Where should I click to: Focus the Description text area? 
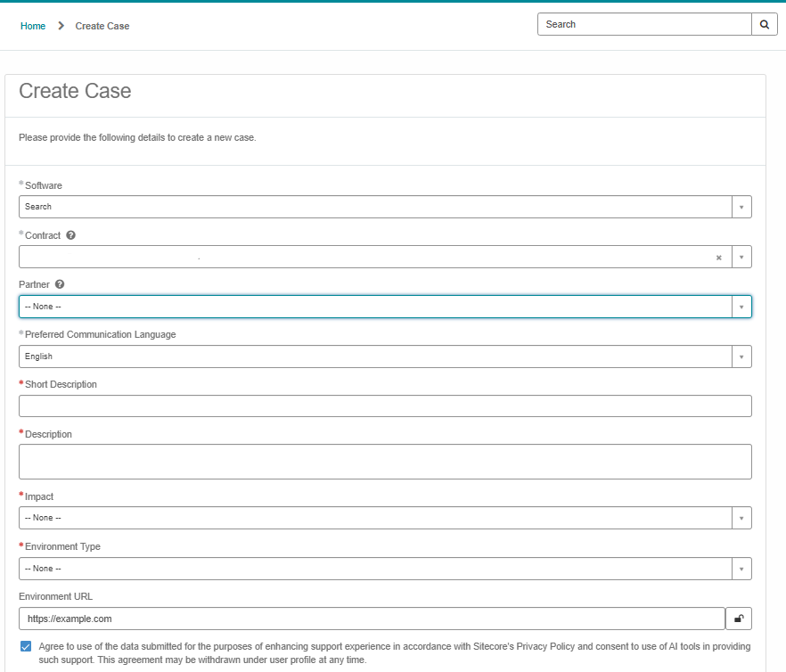point(385,462)
